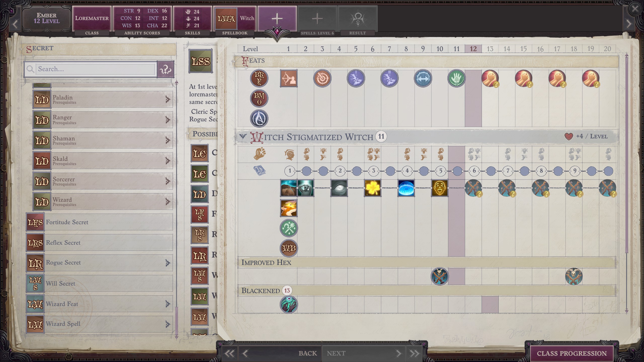Click the sleeping face Slumber hex icon

coord(289,188)
